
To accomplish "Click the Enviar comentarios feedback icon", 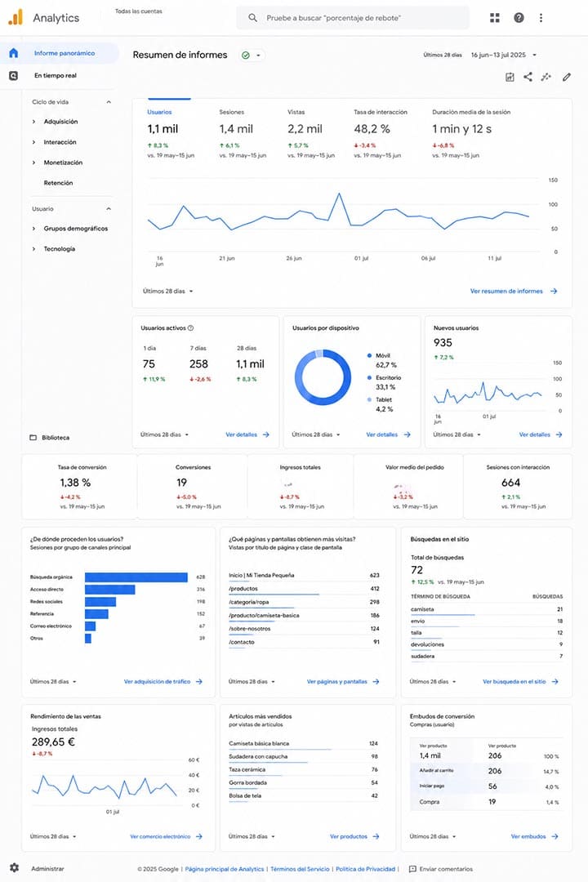I will click(x=412, y=869).
